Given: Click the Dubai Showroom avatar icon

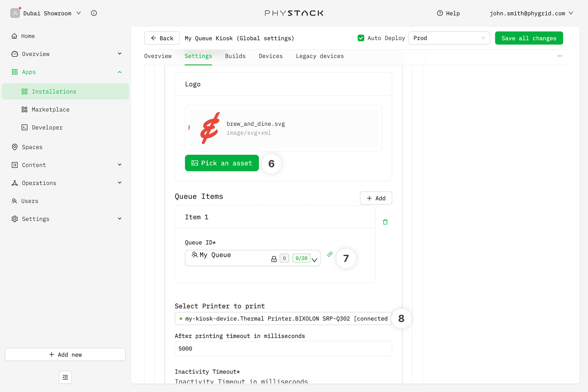Looking at the screenshot, I should click(x=15, y=13).
